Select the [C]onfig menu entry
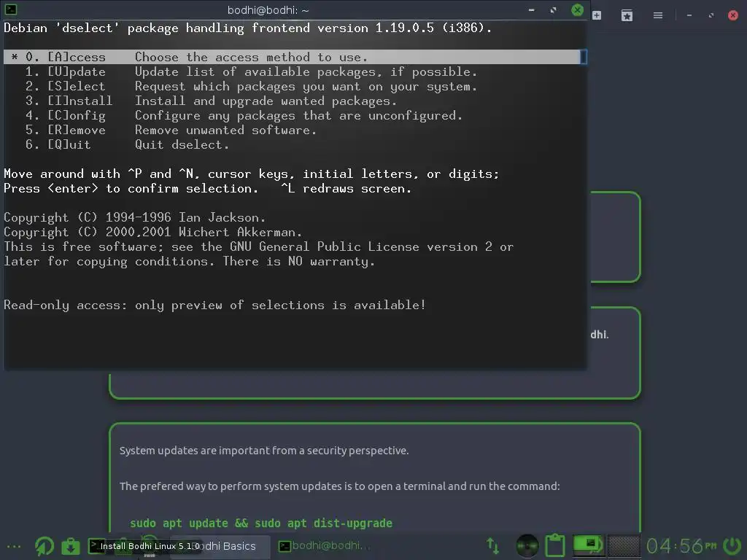 [244, 116]
